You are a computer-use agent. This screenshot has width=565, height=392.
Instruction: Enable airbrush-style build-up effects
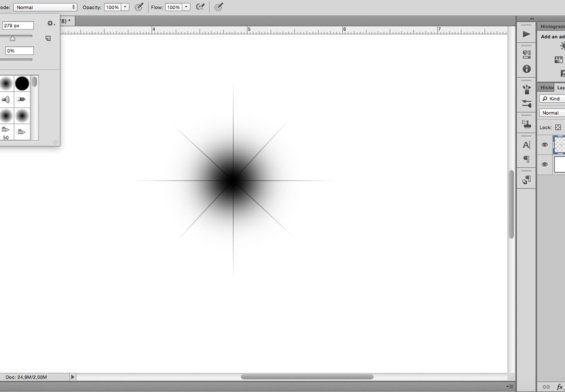[x=200, y=7]
